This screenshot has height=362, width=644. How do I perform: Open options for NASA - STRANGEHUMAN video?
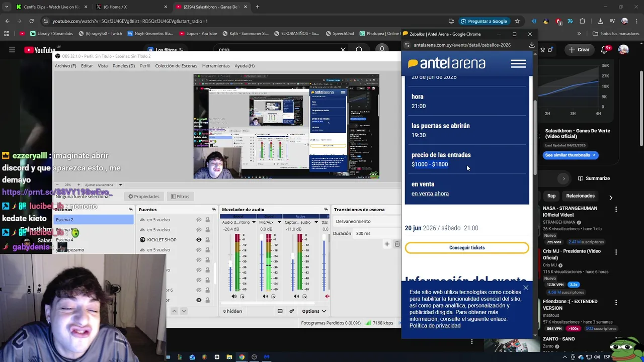(616, 209)
